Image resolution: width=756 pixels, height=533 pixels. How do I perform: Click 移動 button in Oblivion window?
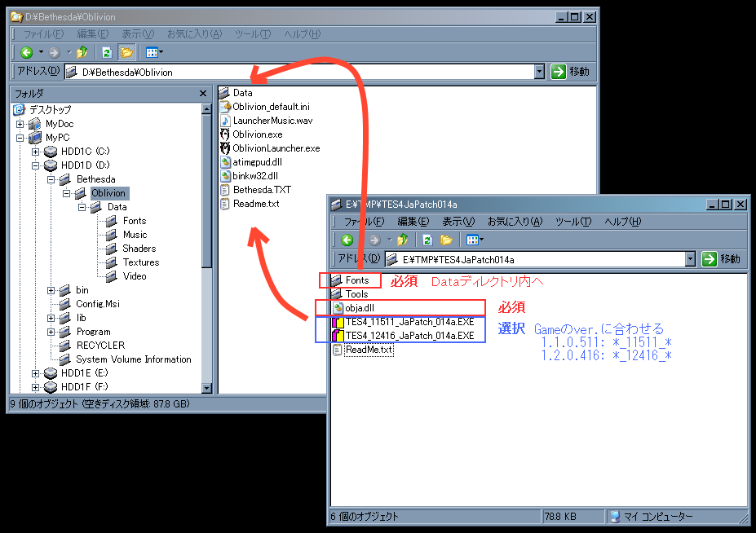tap(571, 72)
